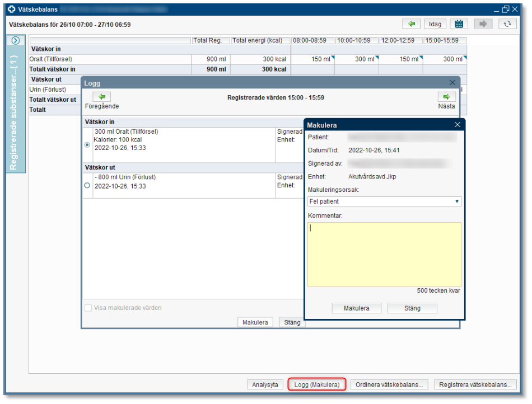Viewport: 532px width, 404px height.
Task: Open the calendar date picker icon
Action: (x=459, y=24)
